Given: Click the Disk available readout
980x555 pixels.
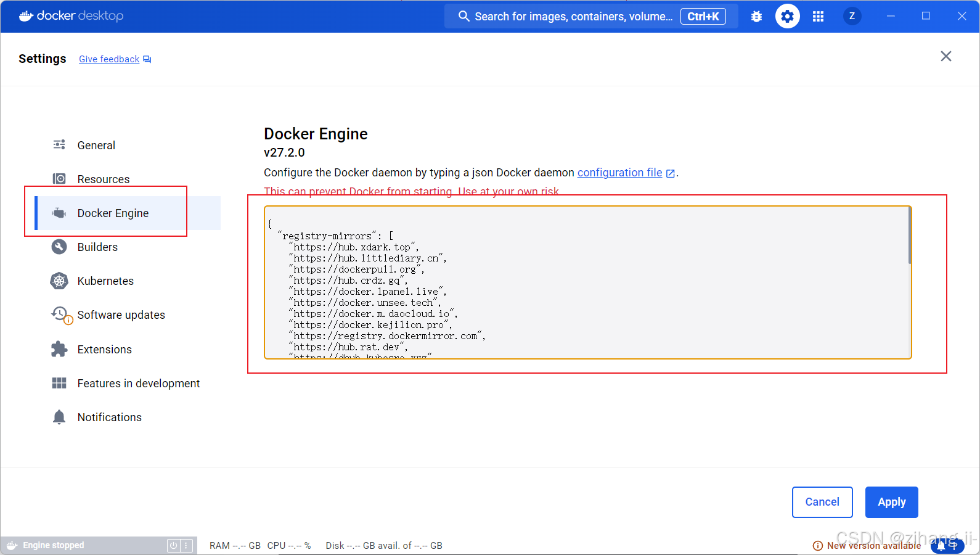Looking at the screenshot, I should coord(384,546).
